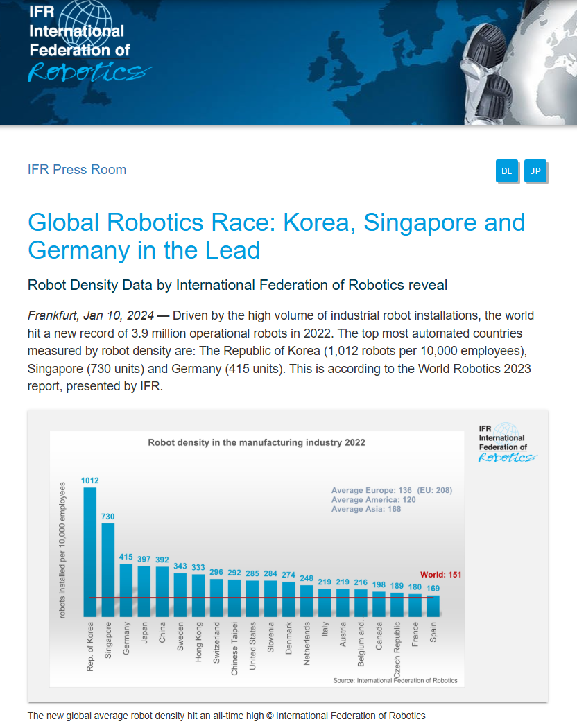The height and width of the screenshot is (728, 577).
Task: Click the chart source attribution text
Action: tap(395, 681)
